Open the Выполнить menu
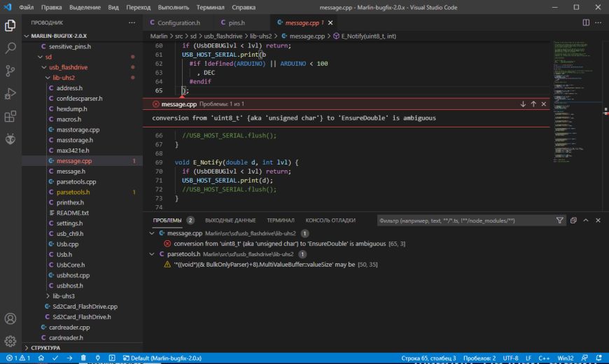This screenshot has height=364, width=609. pos(174,8)
